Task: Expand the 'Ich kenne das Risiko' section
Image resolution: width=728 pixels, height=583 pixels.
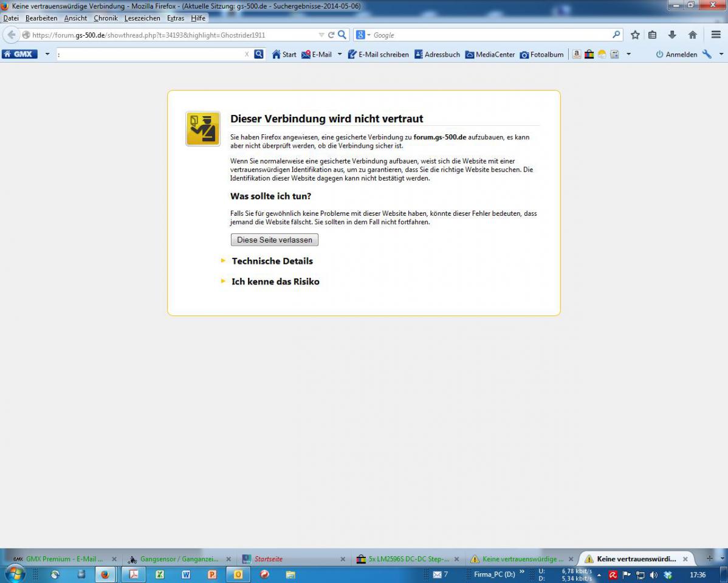Action: click(275, 281)
